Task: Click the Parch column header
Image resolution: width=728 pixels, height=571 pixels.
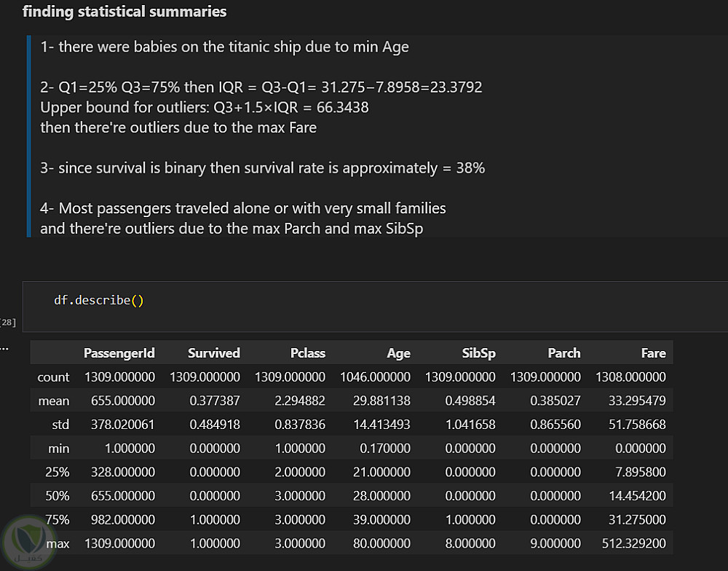Action: (564, 353)
